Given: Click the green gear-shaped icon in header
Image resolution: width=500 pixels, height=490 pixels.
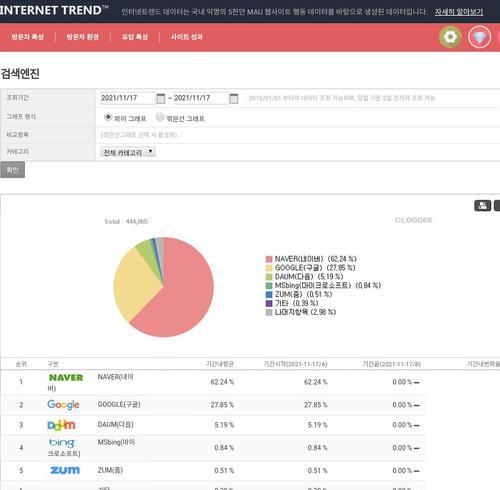Looking at the screenshot, I should (450, 37).
